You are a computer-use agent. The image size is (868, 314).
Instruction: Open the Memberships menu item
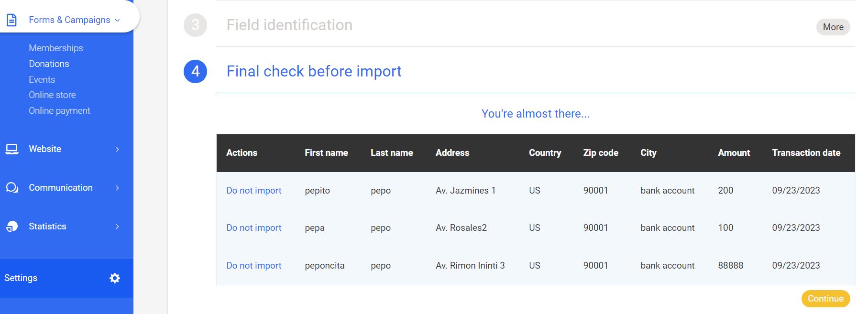56,48
